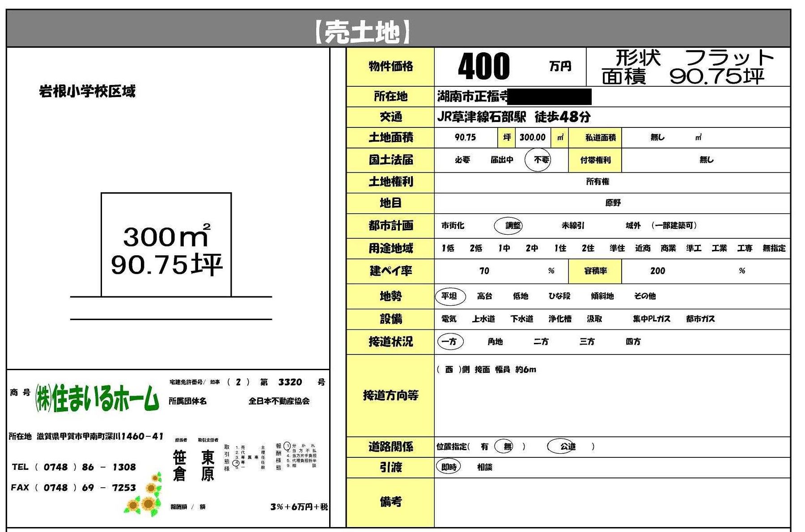Select the 必要 option in 国土法届 row
Image resolution: width=805 pixels, height=532 pixels.
coord(462,160)
